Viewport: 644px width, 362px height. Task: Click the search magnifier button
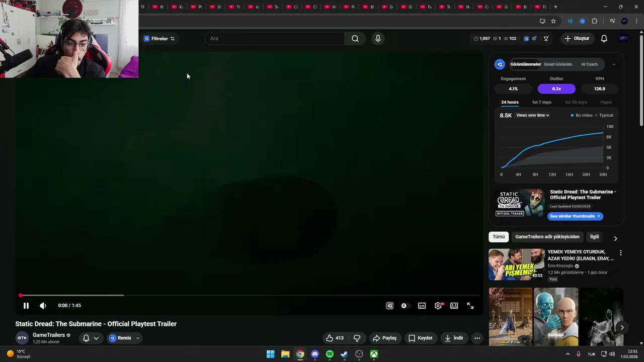pos(355,39)
